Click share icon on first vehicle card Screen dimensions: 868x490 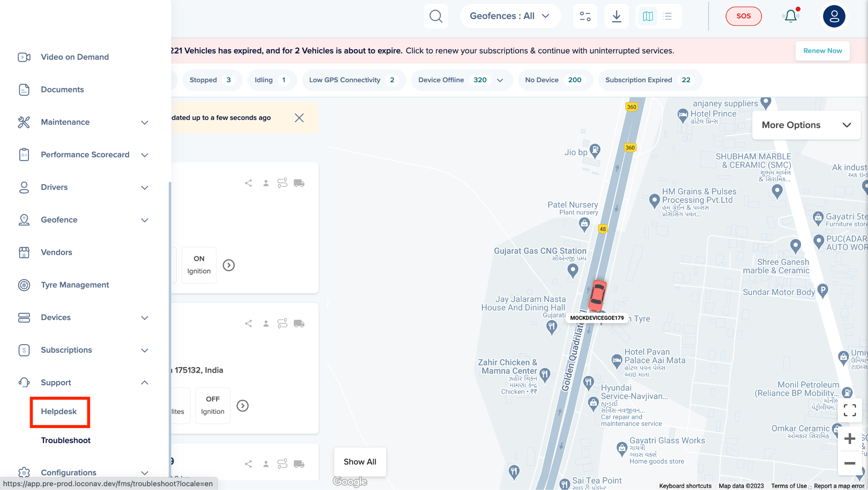248,183
